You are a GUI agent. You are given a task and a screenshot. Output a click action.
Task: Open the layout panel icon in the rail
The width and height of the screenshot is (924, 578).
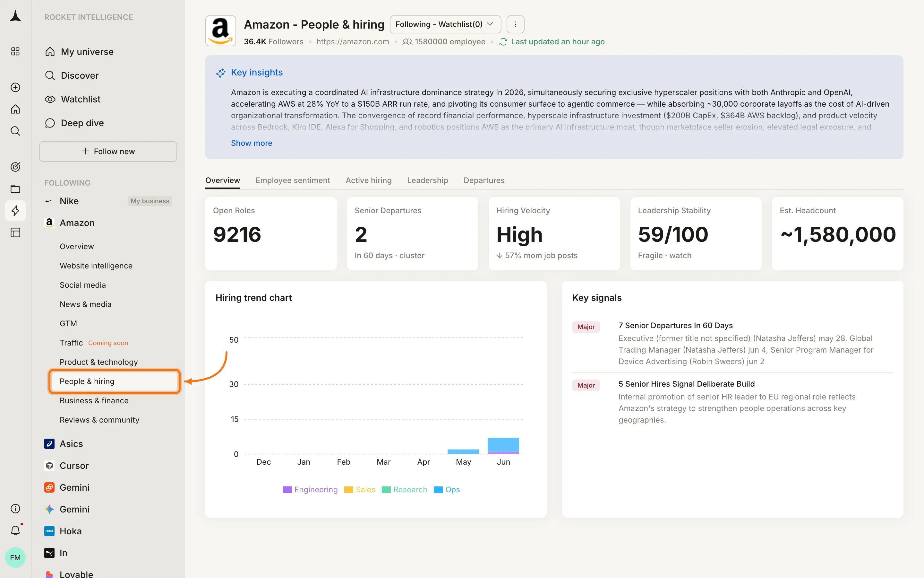pyautogui.click(x=15, y=232)
